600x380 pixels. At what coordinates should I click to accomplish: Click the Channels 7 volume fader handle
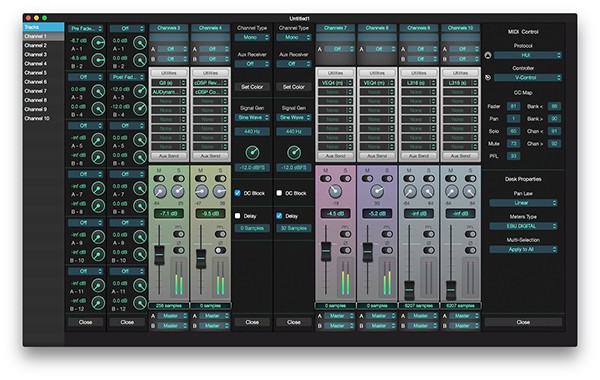(326, 251)
